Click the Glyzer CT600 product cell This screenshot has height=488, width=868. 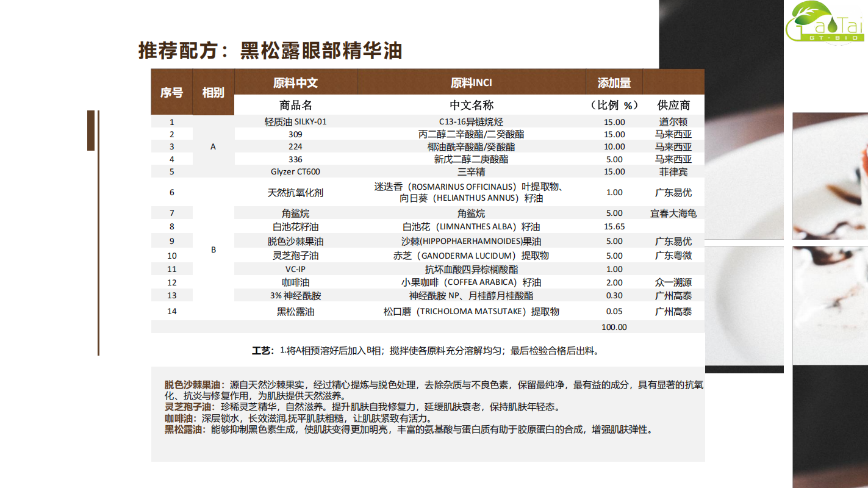(x=295, y=171)
